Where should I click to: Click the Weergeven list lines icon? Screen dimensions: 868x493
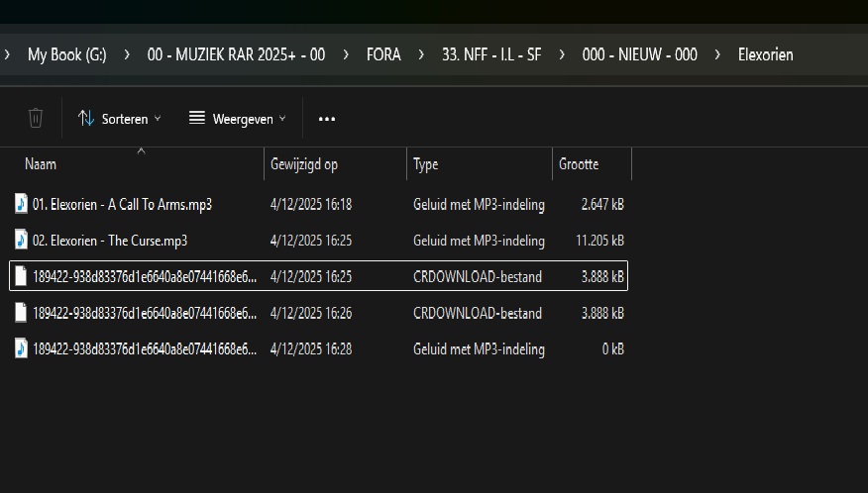[x=197, y=118]
